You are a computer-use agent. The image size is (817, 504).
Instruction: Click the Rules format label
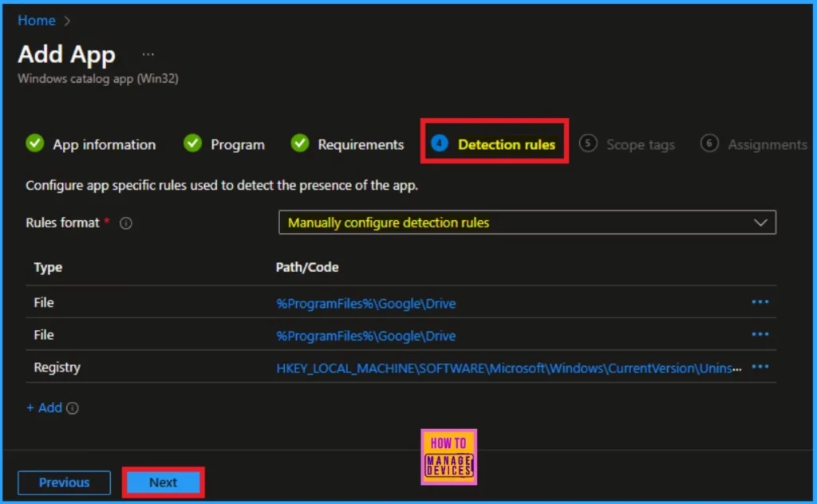click(62, 222)
